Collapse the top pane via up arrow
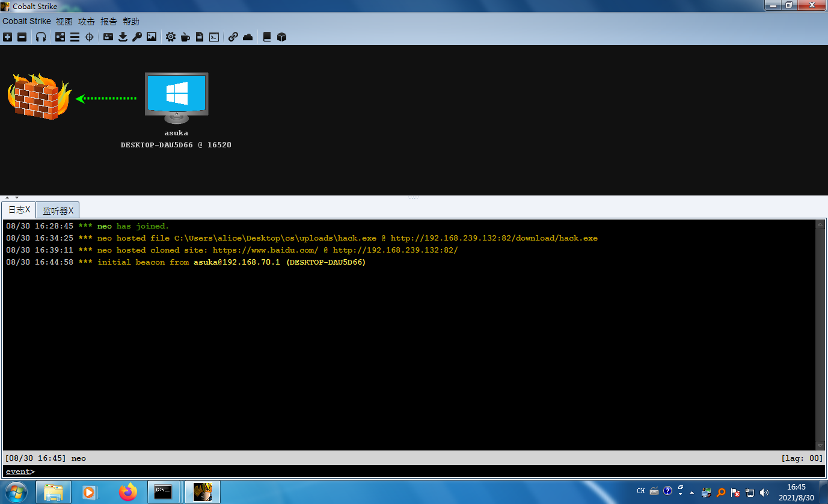The width and height of the screenshot is (828, 504). click(x=7, y=197)
